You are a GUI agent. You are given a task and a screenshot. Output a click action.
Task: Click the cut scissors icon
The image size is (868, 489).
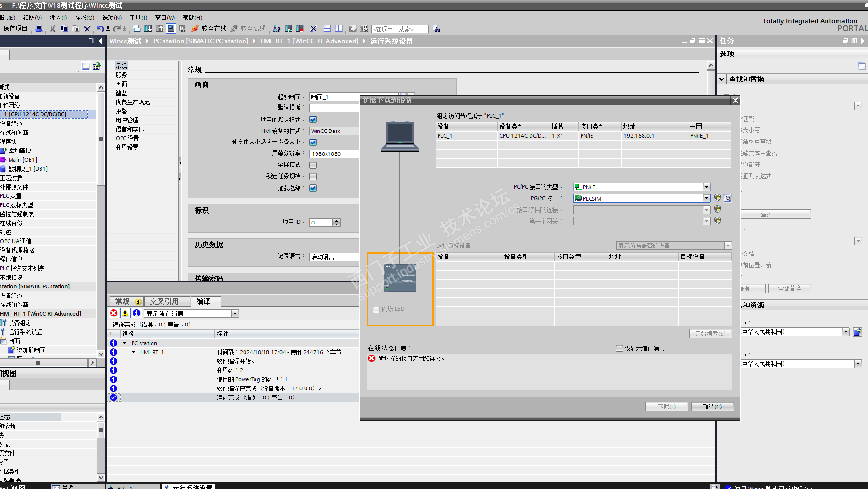(x=52, y=29)
